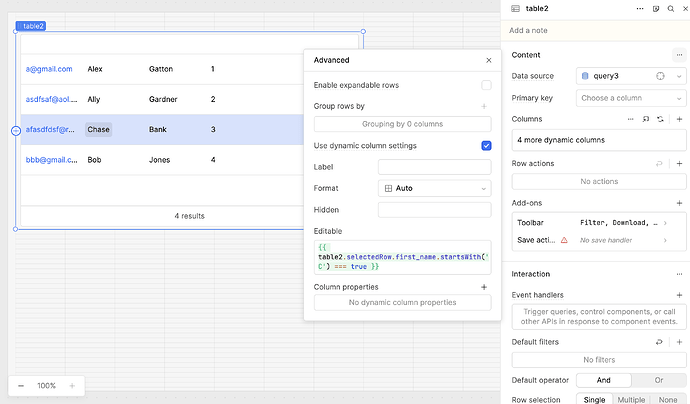Click the Gatton last name cell
Screen dimensions: 690x404
pyautogui.click(x=161, y=69)
